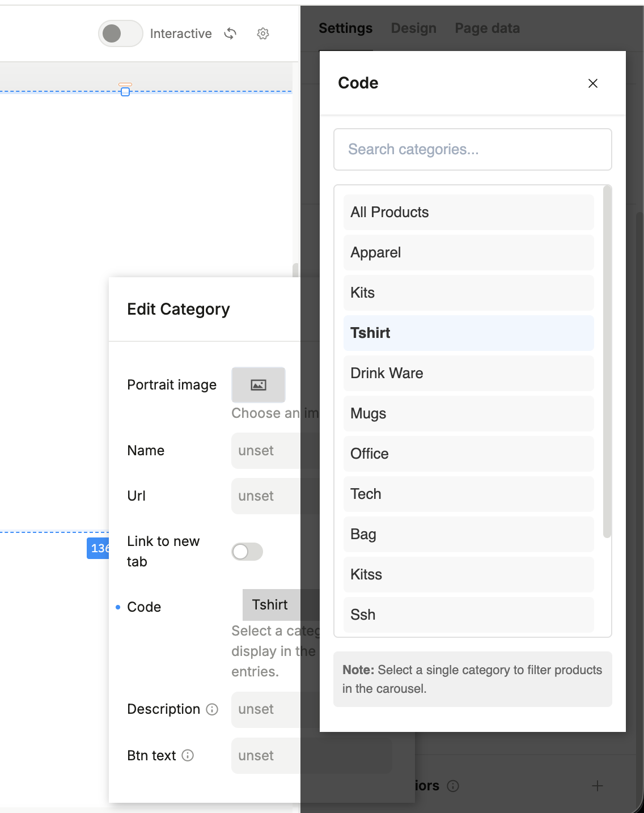Open the settings gear icon
644x813 pixels.
[x=263, y=34]
